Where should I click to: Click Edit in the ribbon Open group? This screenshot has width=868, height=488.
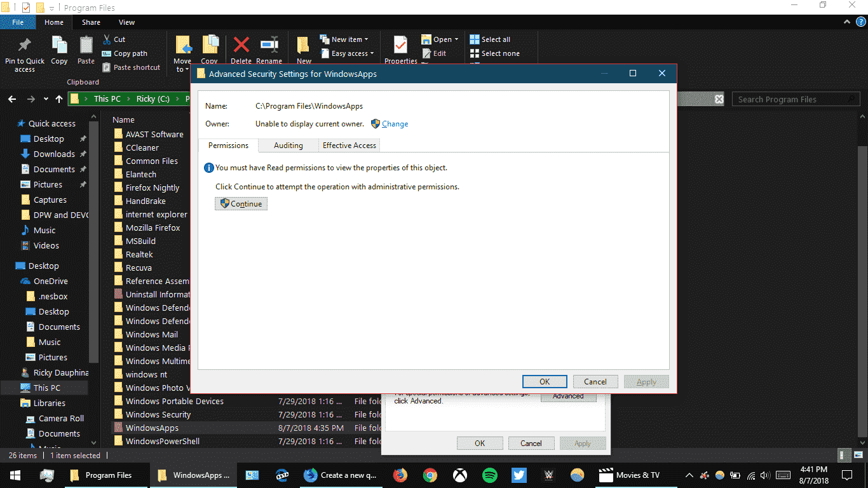click(x=433, y=53)
